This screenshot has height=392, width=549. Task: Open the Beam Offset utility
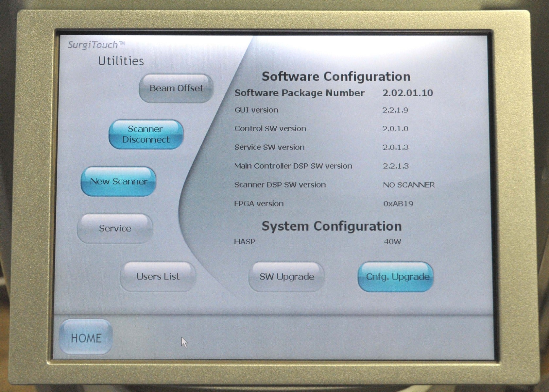[x=176, y=89]
